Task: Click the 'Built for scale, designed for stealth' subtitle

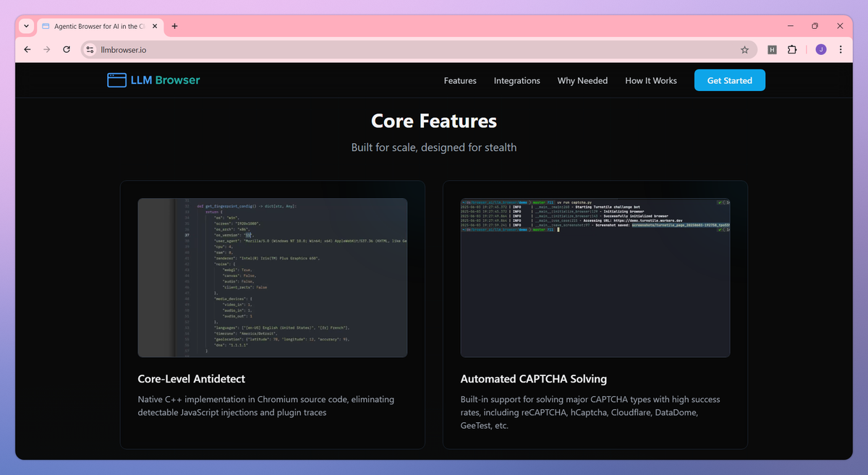Action: tap(434, 147)
